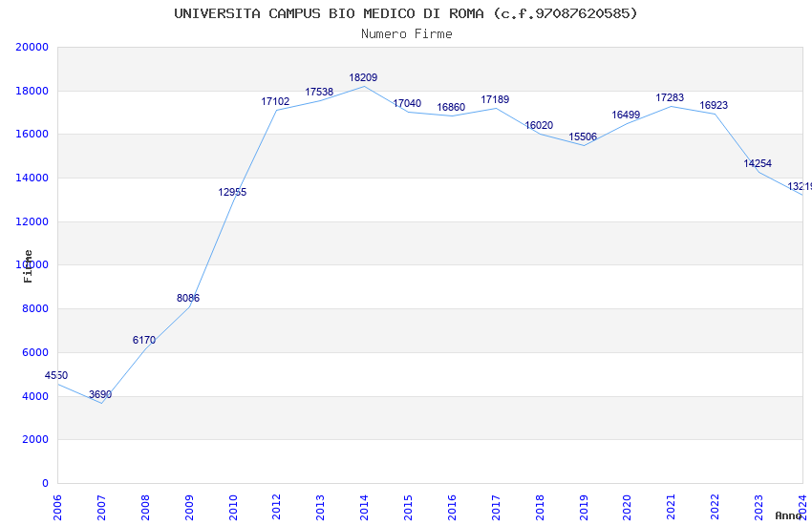Click the Numero Firme subtitle
This screenshot has height=525, width=812.
(407, 34)
